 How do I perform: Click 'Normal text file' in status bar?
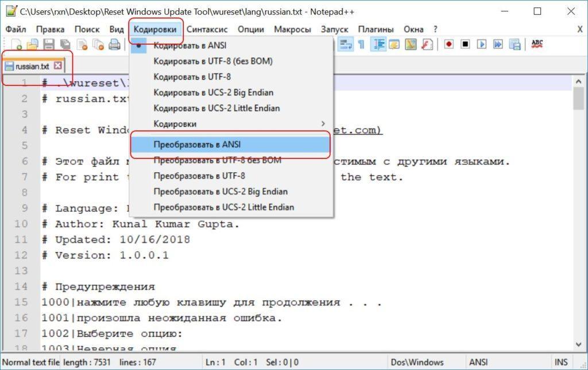click(x=31, y=362)
